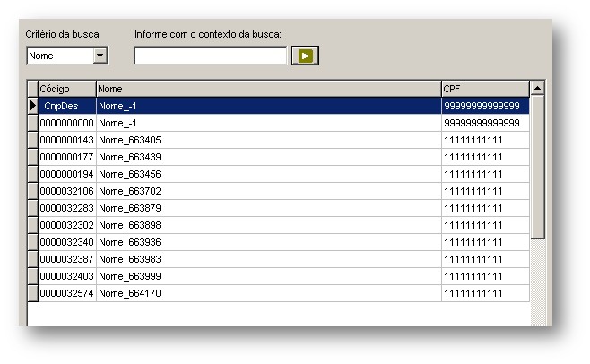Click the scrollbar up arrow
The width and height of the screenshot is (590, 364).
[537, 89]
